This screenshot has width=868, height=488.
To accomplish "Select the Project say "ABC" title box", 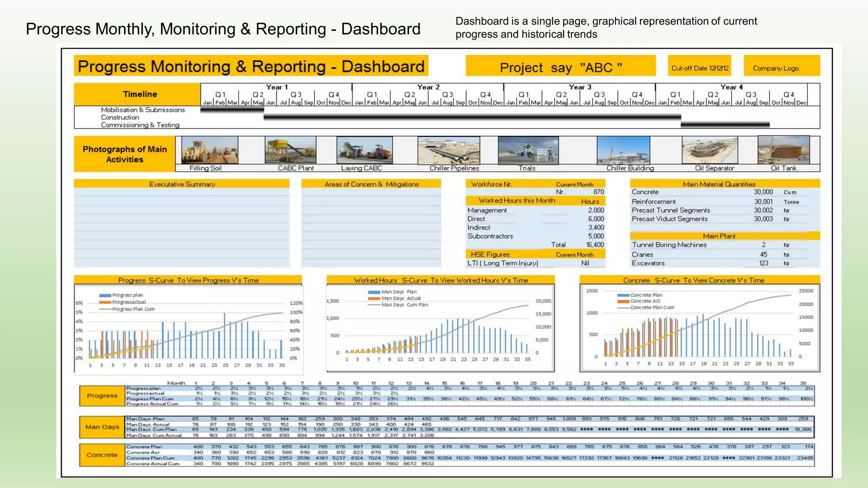I will click(560, 67).
